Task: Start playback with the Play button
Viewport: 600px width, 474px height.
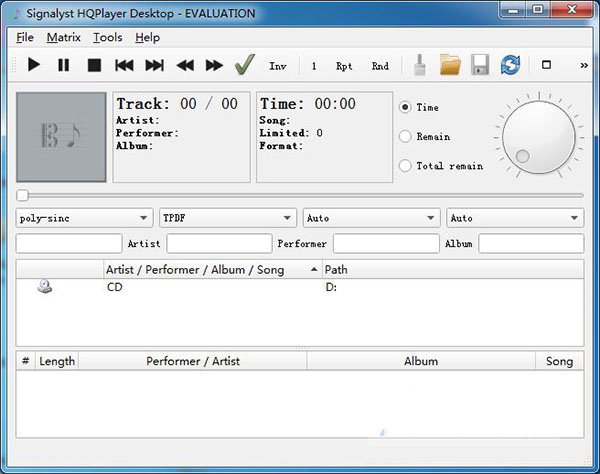Action: (34, 65)
